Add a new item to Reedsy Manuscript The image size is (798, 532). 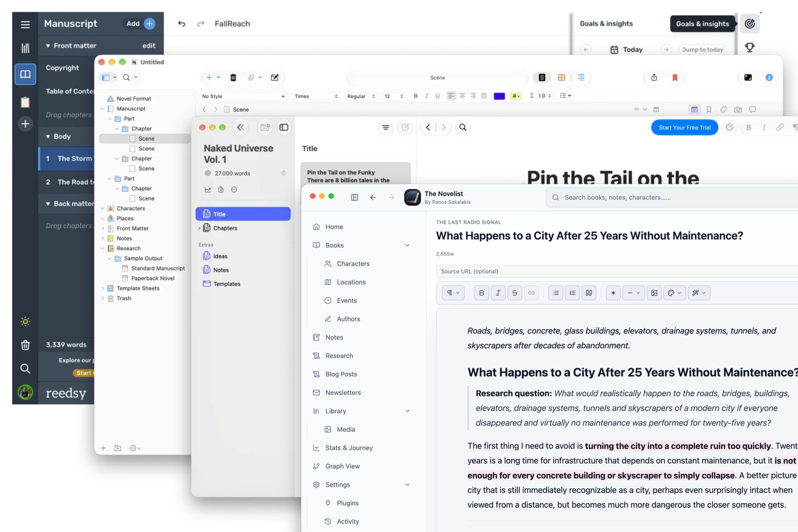click(141, 23)
